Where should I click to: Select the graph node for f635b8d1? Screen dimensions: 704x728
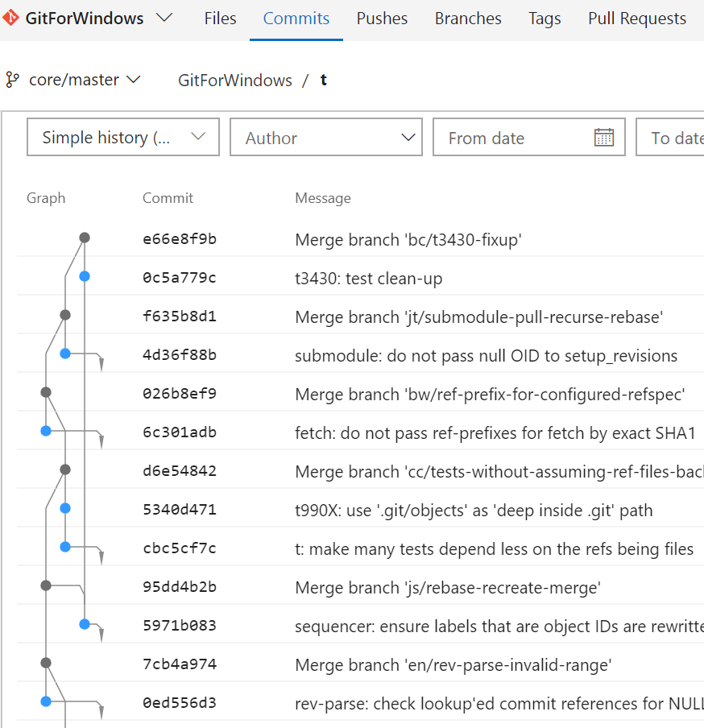coord(64,314)
